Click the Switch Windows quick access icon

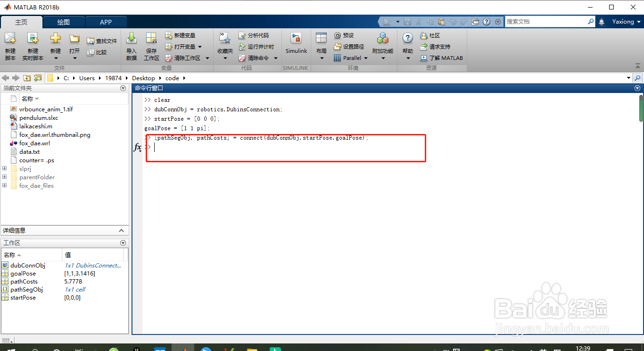475,22
